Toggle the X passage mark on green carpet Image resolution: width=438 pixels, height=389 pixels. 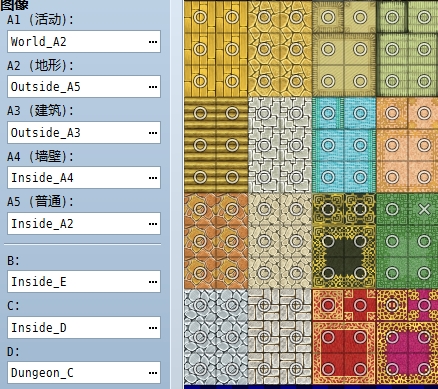click(x=424, y=209)
